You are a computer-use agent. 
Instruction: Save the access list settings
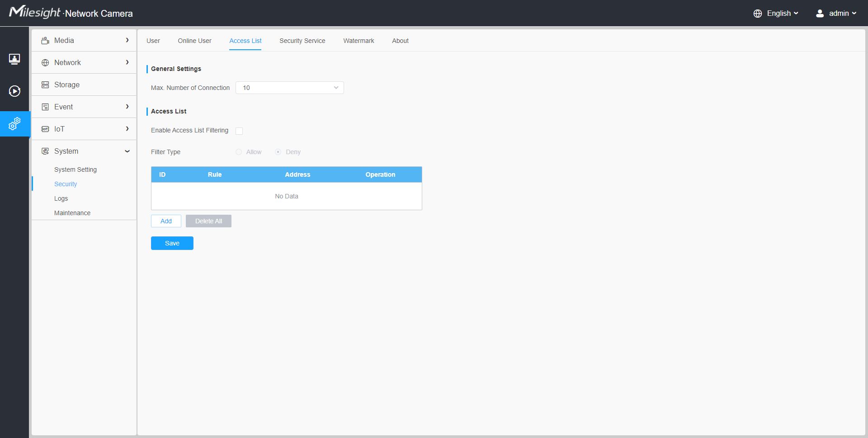[x=172, y=243]
